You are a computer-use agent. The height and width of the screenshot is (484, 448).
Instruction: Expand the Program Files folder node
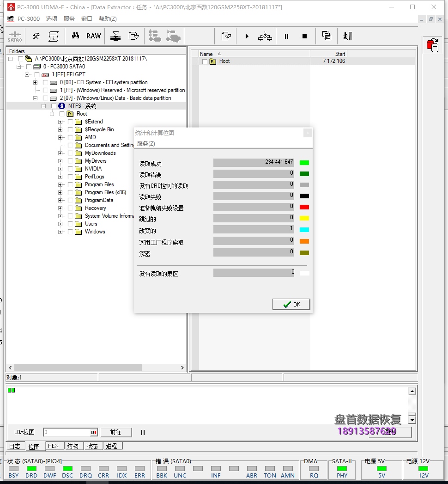pos(61,184)
